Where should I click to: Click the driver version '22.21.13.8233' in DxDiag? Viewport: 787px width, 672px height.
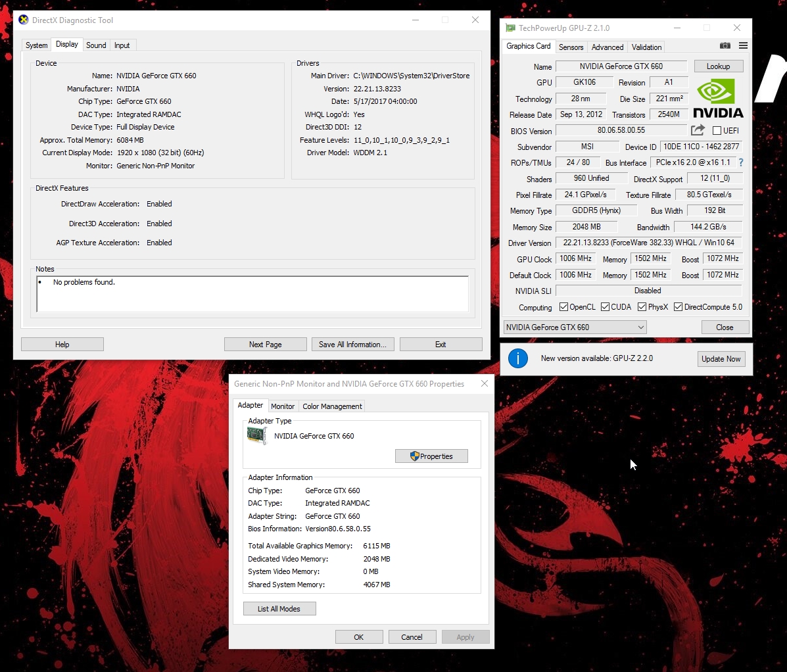coord(377,89)
